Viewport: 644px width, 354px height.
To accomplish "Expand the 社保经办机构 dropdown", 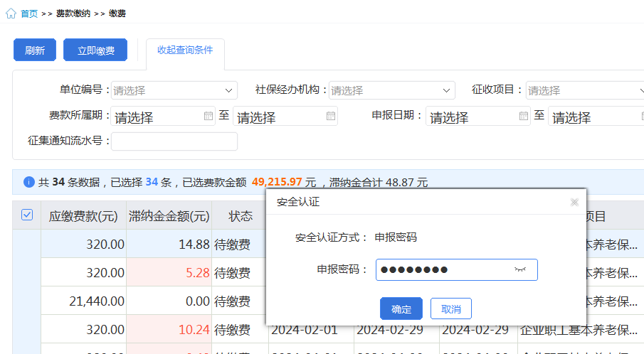I will 392,90.
